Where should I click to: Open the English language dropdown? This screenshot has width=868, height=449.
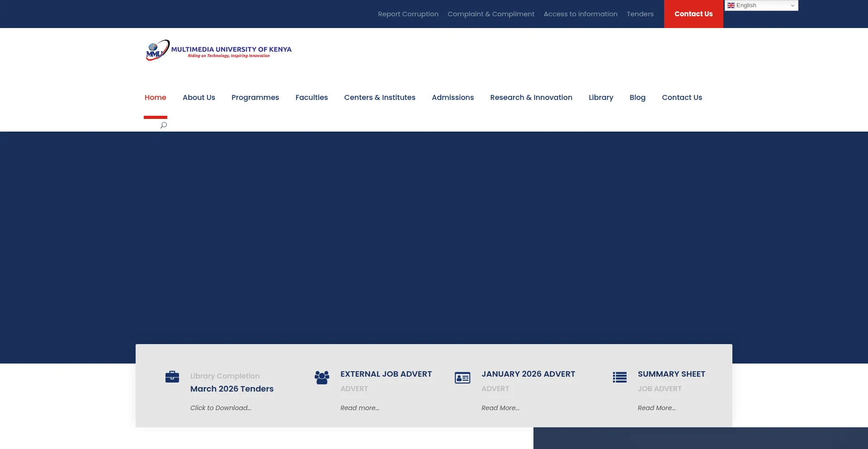tap(762, 5)
